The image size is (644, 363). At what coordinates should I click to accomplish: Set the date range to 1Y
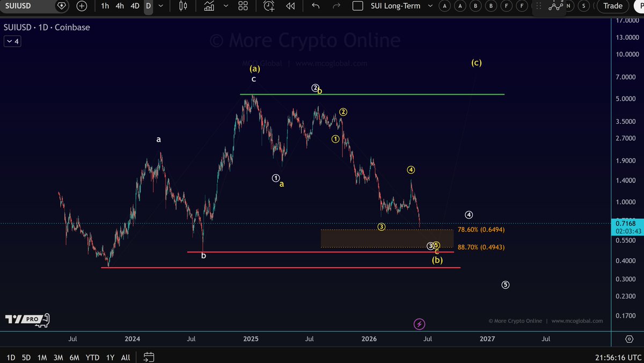110,357
